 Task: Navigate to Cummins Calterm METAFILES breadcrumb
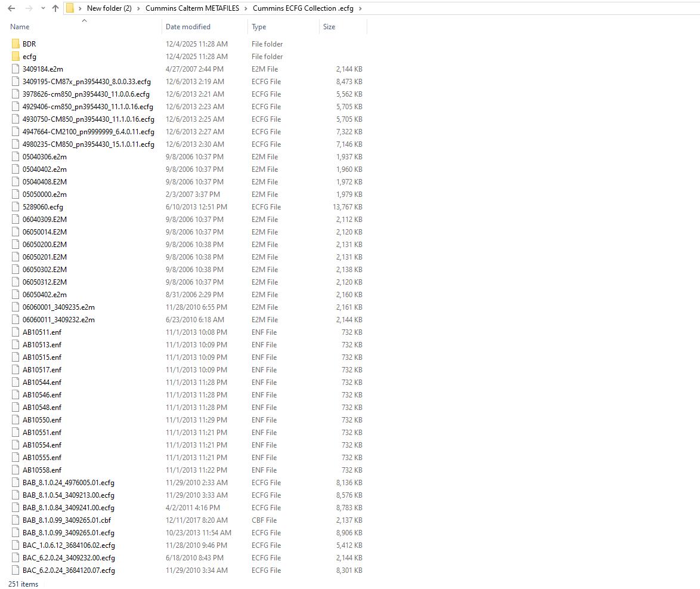click(193, 8)
